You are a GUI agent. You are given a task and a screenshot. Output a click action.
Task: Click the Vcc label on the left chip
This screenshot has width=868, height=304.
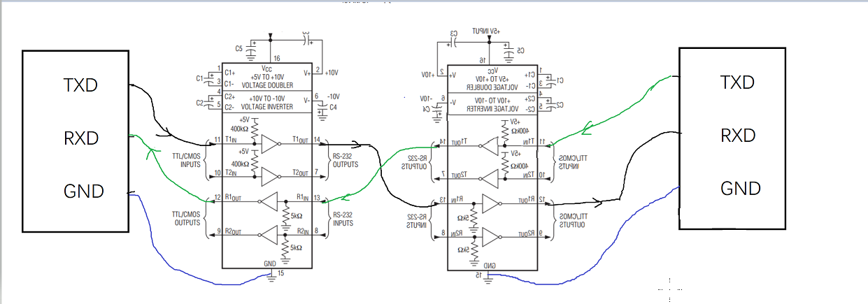[266, 68]
